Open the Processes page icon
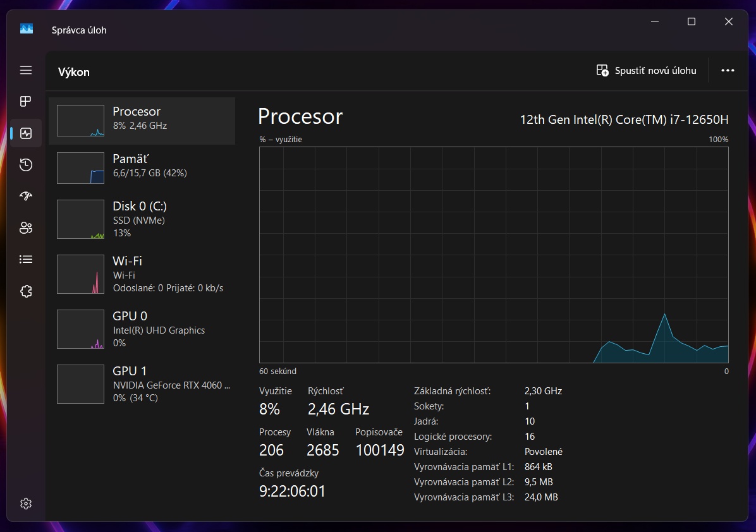 point(26,101)
